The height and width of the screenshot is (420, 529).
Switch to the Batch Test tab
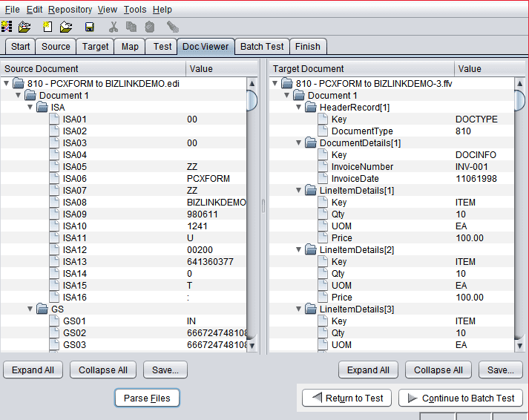262,46
